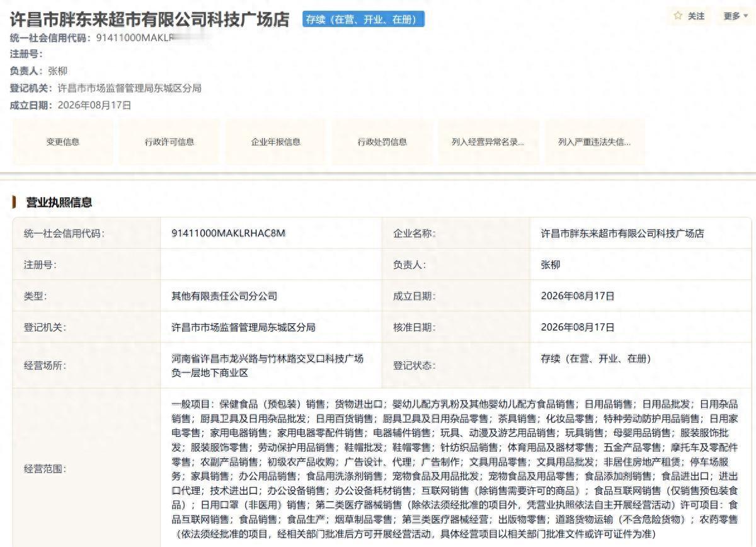Click the 注册号 label in the table
Viewport: 756px width, 547px height.
click(x=40, y=265)
